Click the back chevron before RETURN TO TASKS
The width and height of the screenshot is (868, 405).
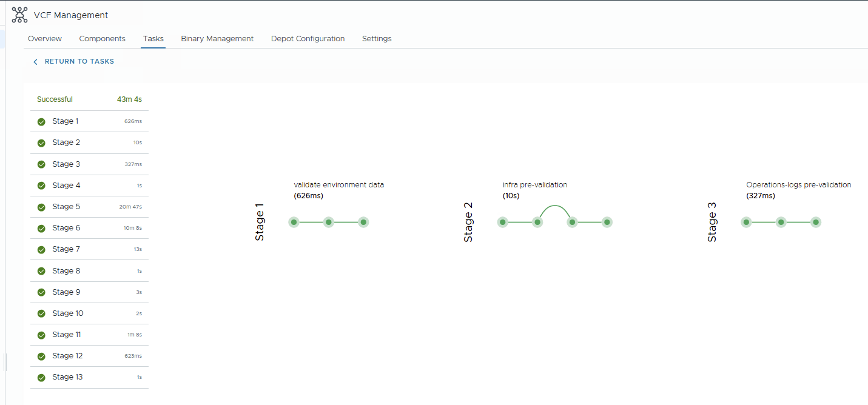35,61
